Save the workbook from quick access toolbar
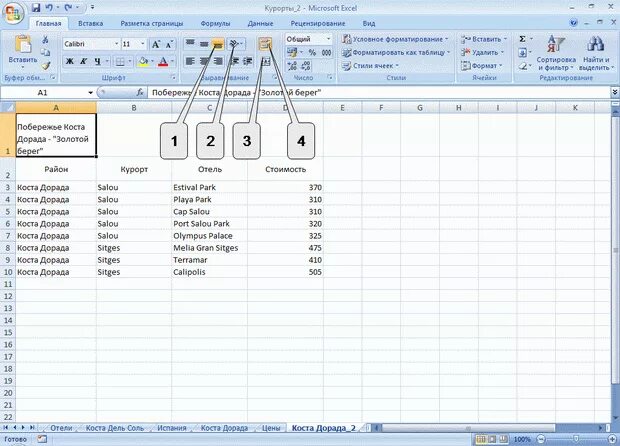 pyautogui.click(x=36, y=8)
